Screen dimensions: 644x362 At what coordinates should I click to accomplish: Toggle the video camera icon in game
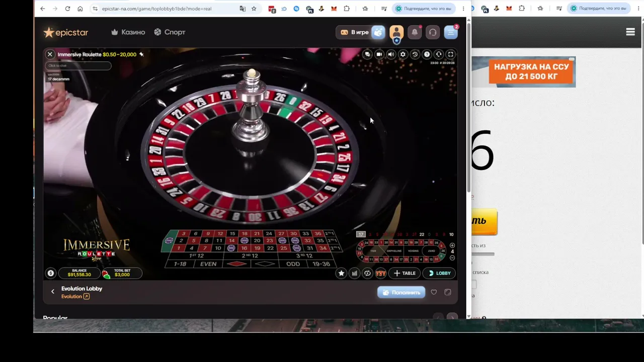click(x=379, y=54)
